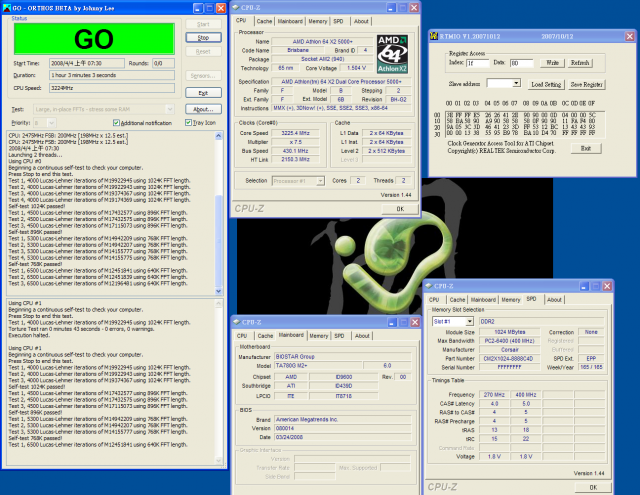The image size is (640, 495).
Task: Click the HT Link 2150.3 MHz value
Action: (x=296, y=160)
